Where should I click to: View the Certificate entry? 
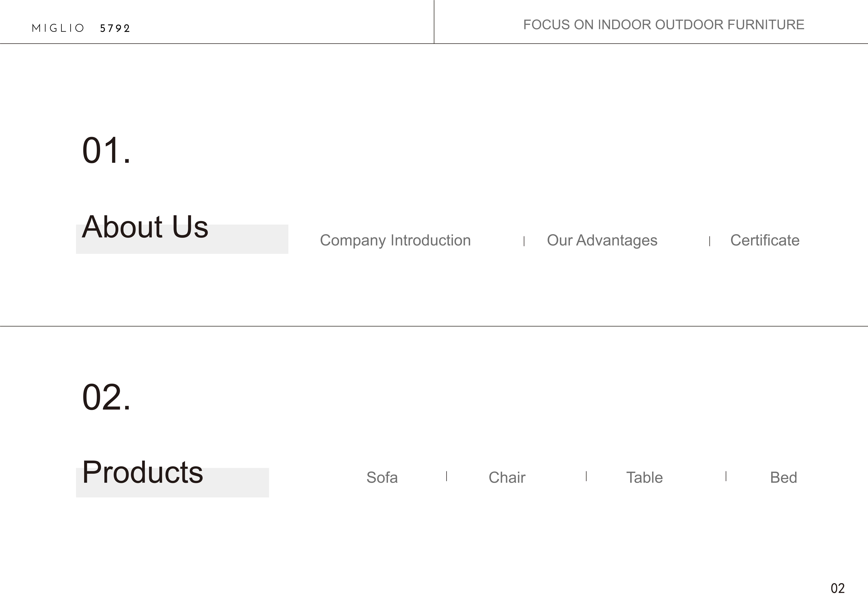coord(764,240)
